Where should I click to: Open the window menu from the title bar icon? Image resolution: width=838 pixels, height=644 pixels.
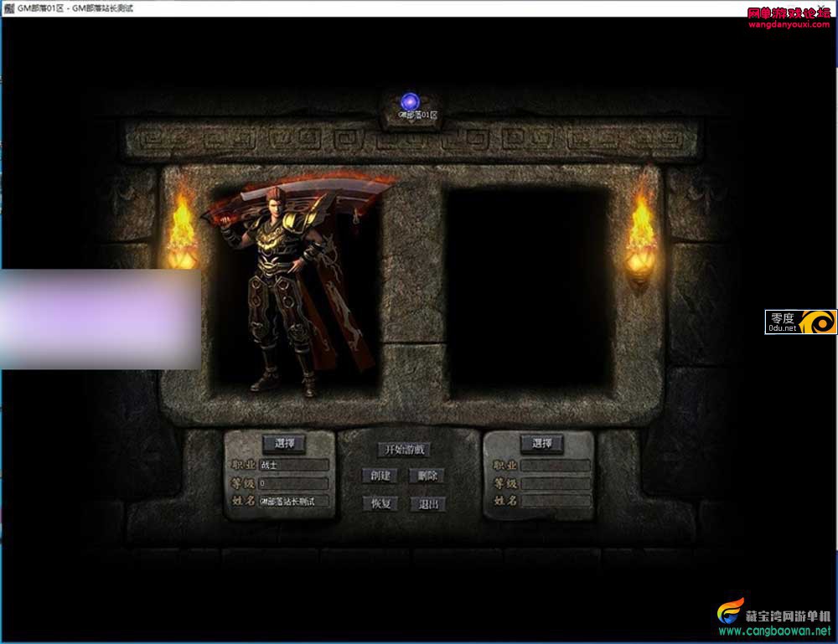[8, 8]
